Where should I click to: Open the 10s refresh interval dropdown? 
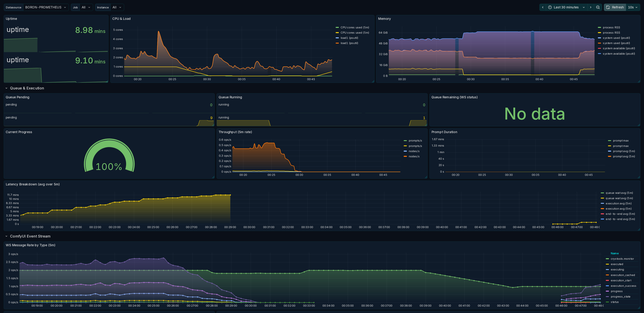click(633, 7)
